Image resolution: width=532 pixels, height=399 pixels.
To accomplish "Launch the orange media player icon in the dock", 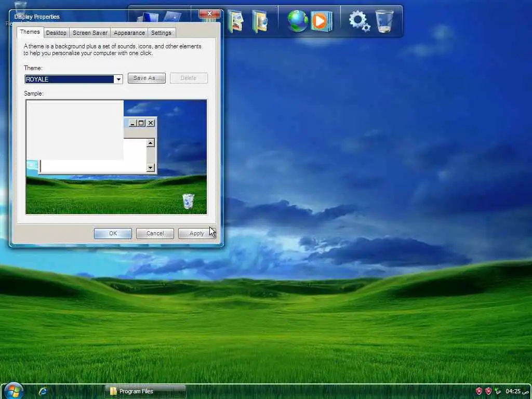I will [321, 21].
